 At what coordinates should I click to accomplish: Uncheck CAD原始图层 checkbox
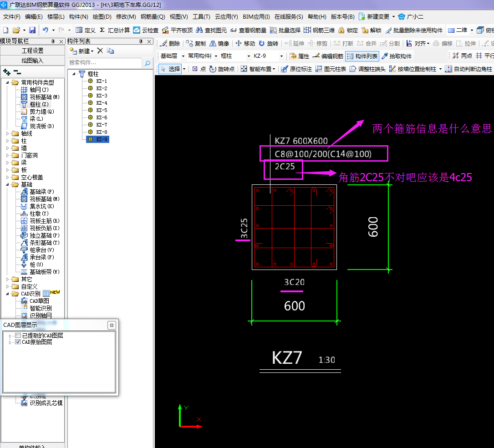(18, 342)
